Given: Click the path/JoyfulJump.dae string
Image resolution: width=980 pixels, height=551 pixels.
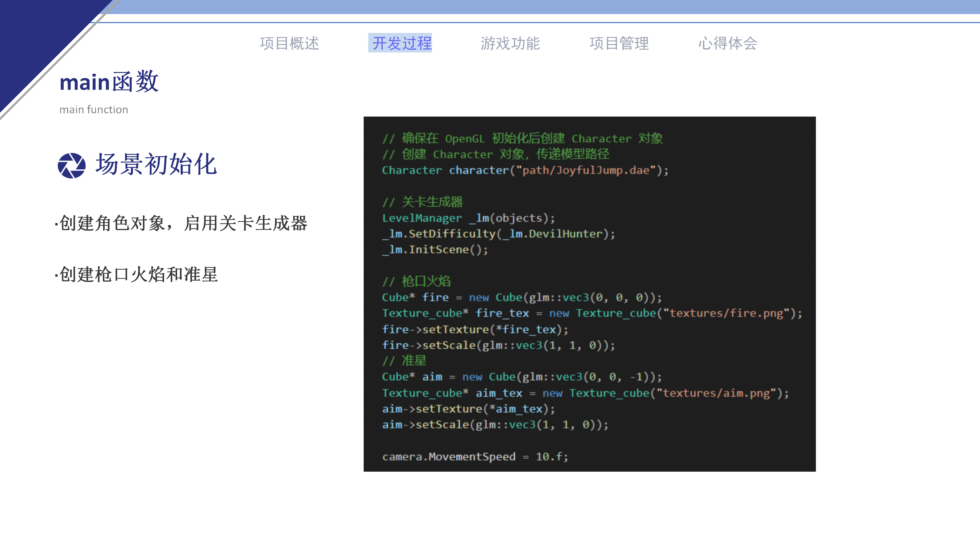Looking at the screenshot, I should tap(588, 170).
